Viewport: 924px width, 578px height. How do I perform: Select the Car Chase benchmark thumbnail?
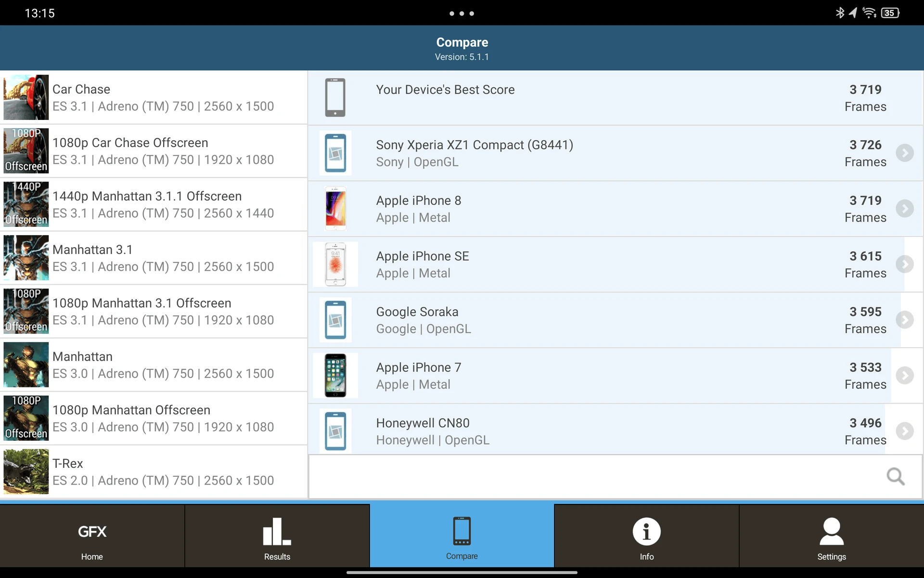click(x=26, y=97)
